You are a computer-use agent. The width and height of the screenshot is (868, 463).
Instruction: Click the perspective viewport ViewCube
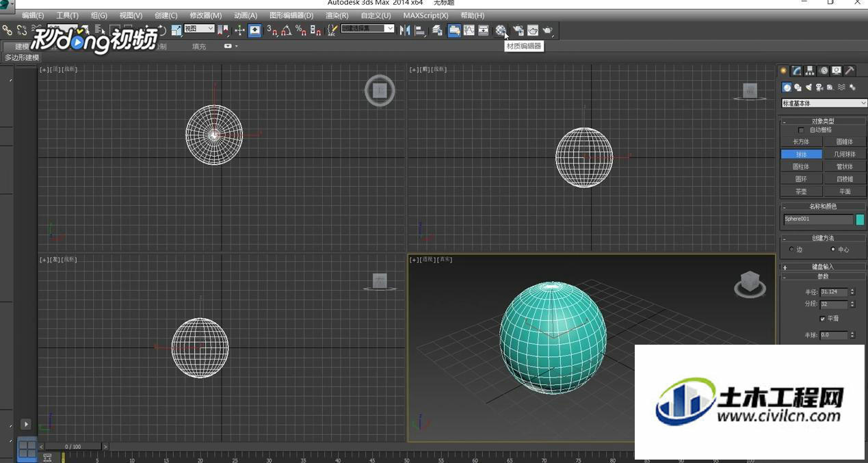pyautogui.click(x=750, y=284)
